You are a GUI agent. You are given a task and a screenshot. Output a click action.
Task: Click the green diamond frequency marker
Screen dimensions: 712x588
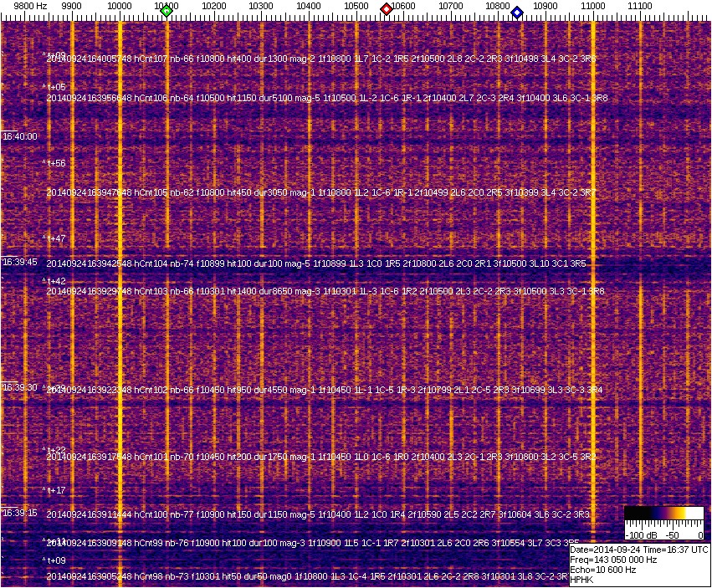click(166, 11)
